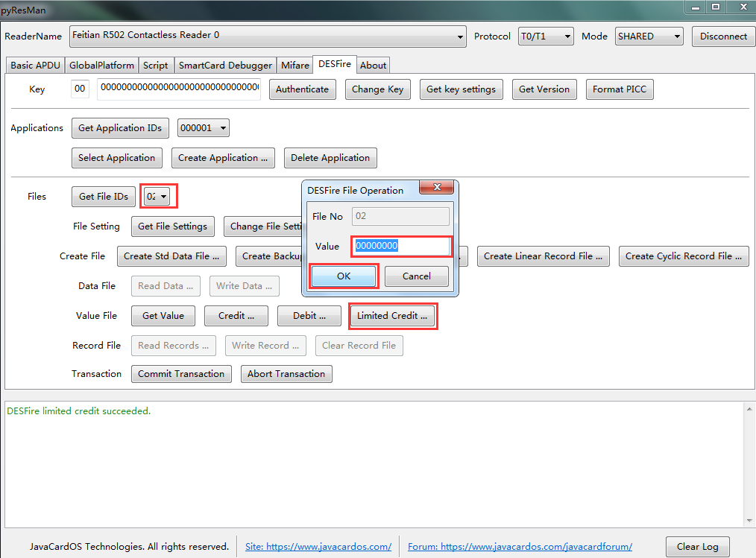Open the Mode SHARED dropdown
Viewport: 756px width, 558px height.
point(649,37)
